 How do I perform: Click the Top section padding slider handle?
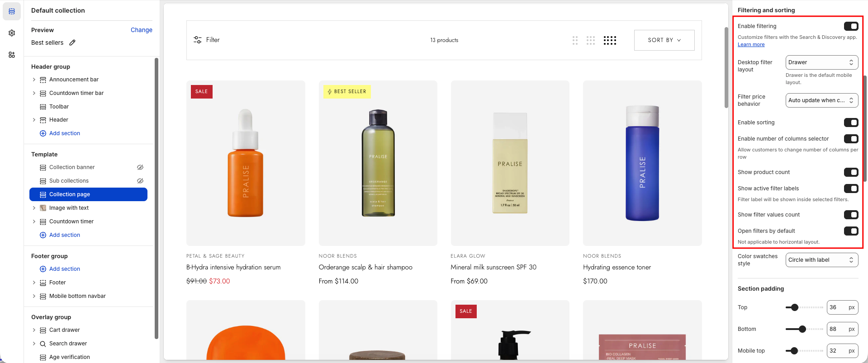tap(794, 307)
